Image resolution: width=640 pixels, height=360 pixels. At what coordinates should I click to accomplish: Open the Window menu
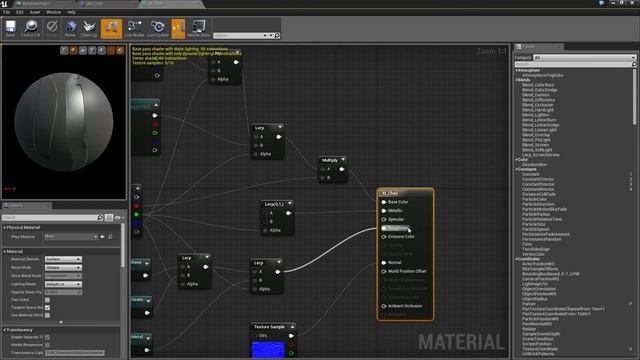[x=53, y=12]
